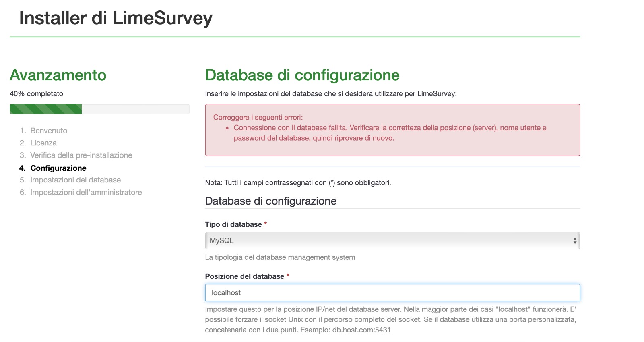
Task: Go to the Licenza step
Action: [43, 143]
